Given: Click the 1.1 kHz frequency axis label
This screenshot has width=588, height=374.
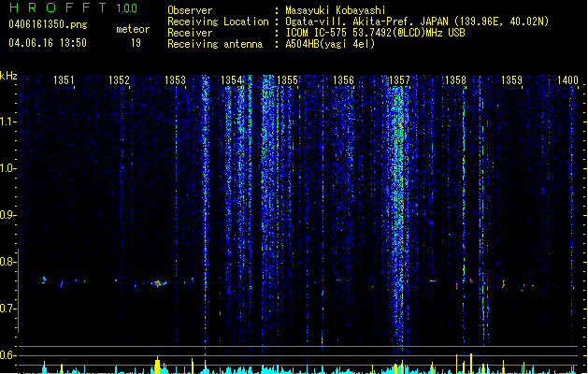Looking at the screenshot, I should coord(7,122).
